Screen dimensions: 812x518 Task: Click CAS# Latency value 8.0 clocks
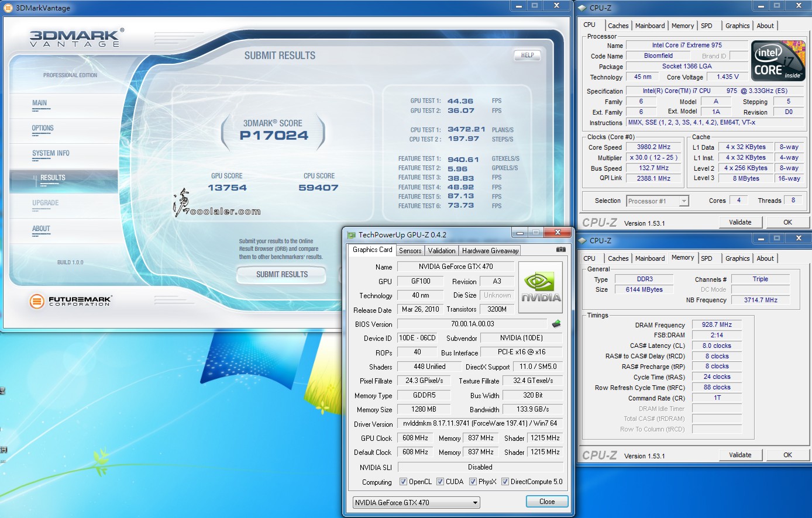[717, 346]
